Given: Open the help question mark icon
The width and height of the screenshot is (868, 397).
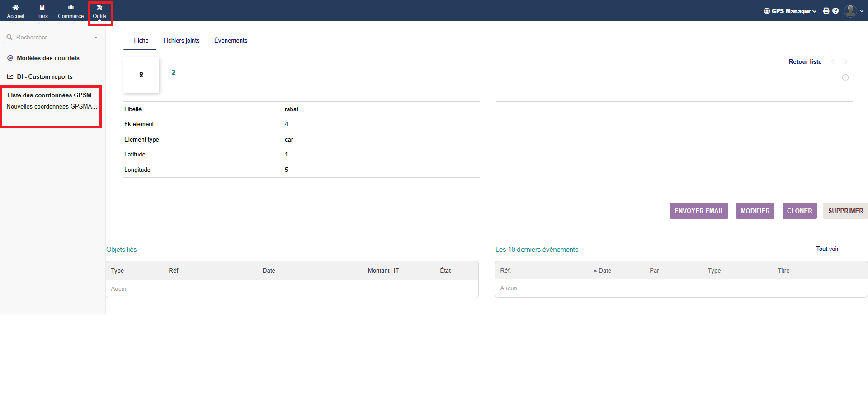Looking at the screenshot, I should 835,11.
